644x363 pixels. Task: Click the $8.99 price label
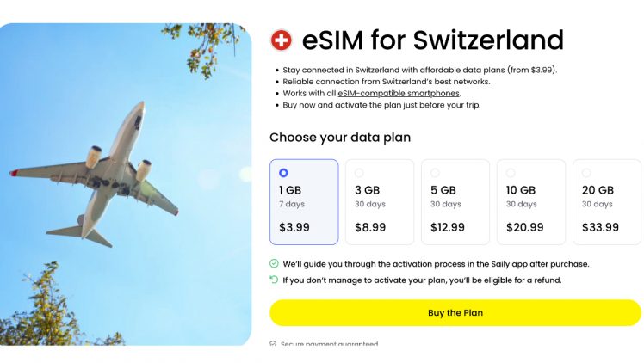[x=370, y=228]
